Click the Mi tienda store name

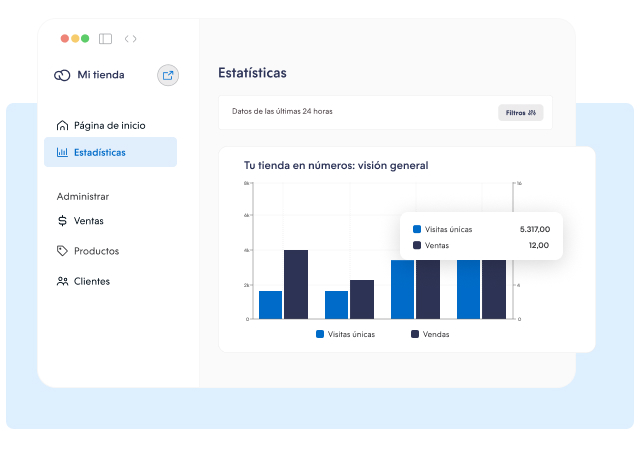101,75
